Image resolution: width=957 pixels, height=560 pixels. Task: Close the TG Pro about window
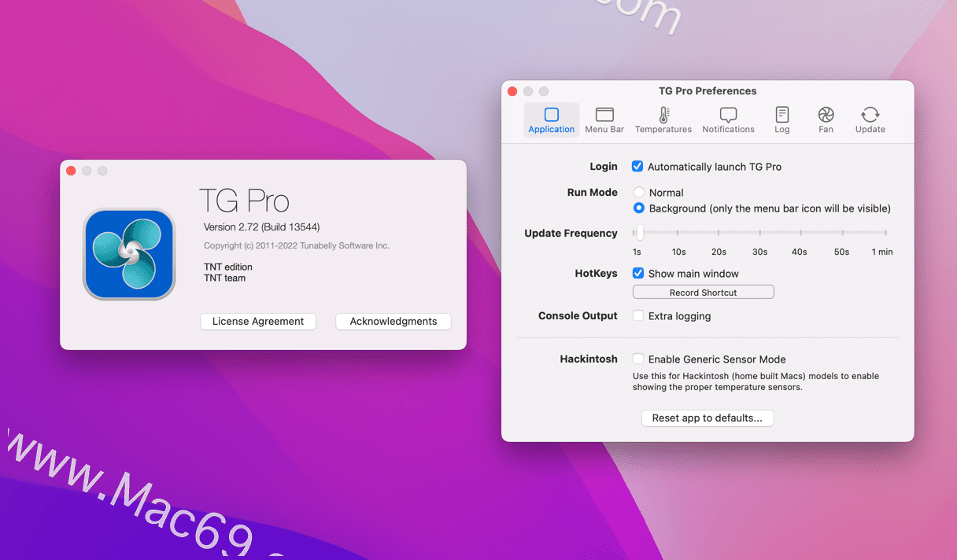[x=71, y=171]
